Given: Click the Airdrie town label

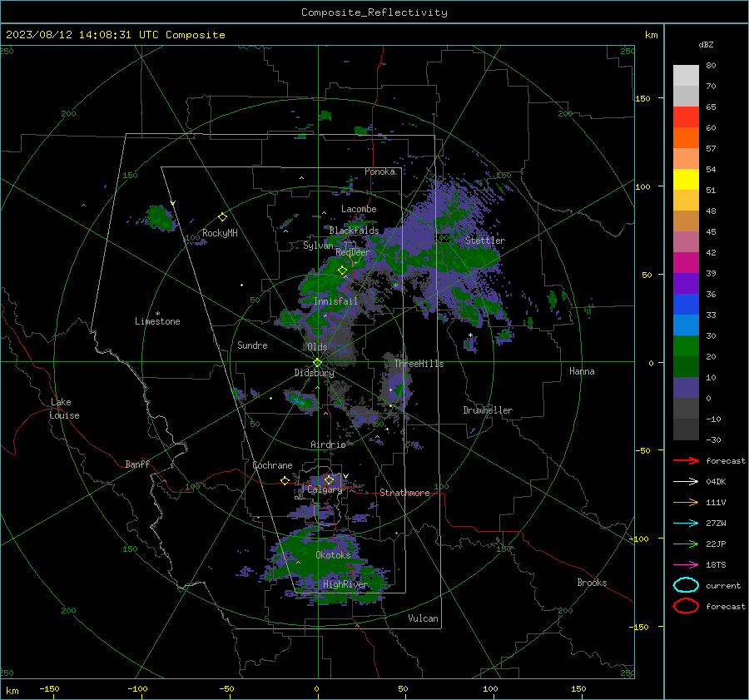Looking at the screenshot, I should 328,444.
